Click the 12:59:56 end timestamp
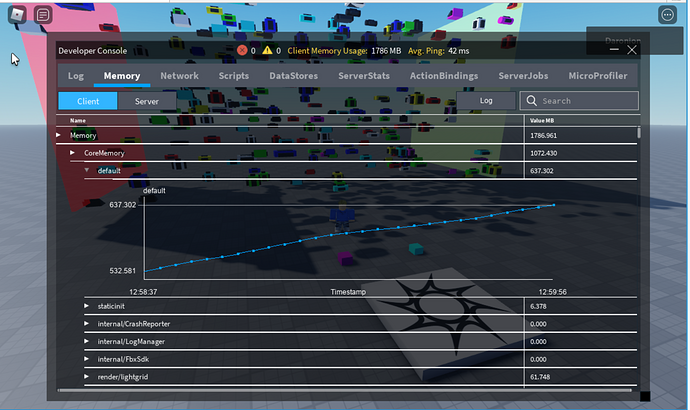 click(x=553, y=292)
